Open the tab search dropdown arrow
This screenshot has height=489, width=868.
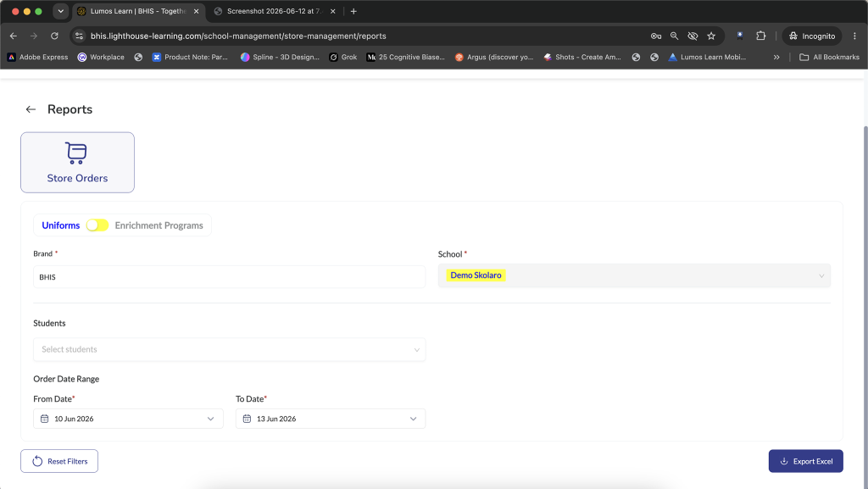pos(61,11)
